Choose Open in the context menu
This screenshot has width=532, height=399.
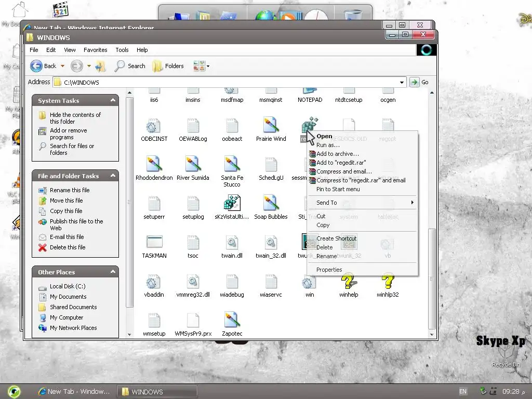(x=362, y=136)
